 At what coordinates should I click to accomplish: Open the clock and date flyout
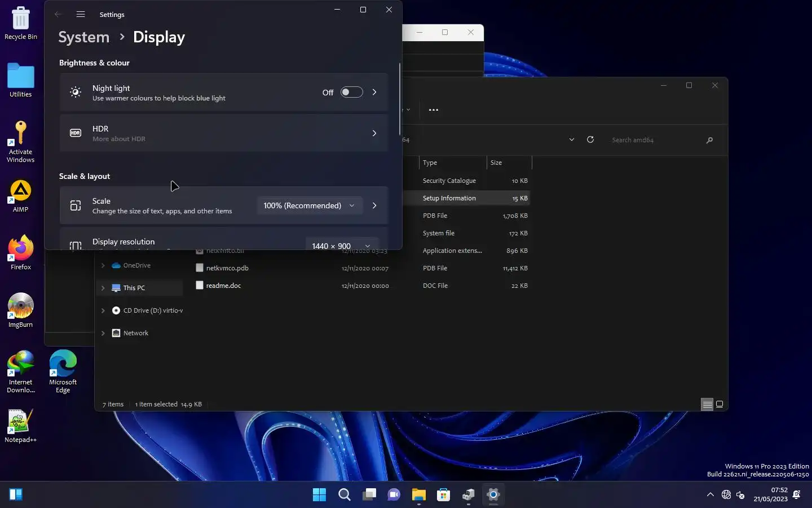(x=771, y=494)
